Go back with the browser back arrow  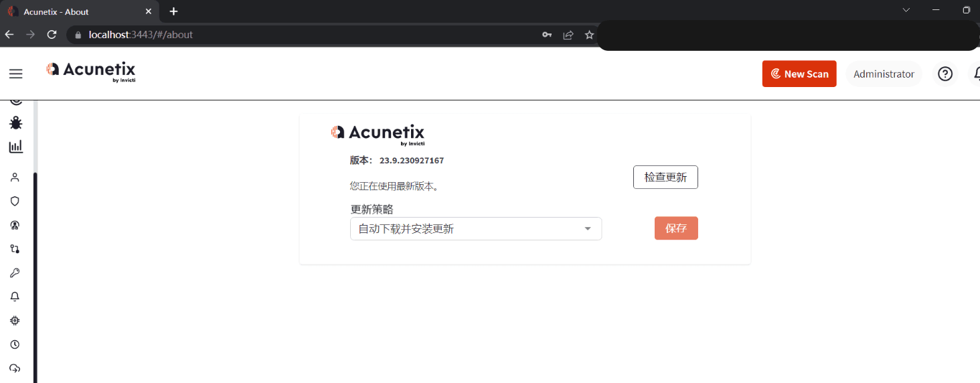[9, 35]
